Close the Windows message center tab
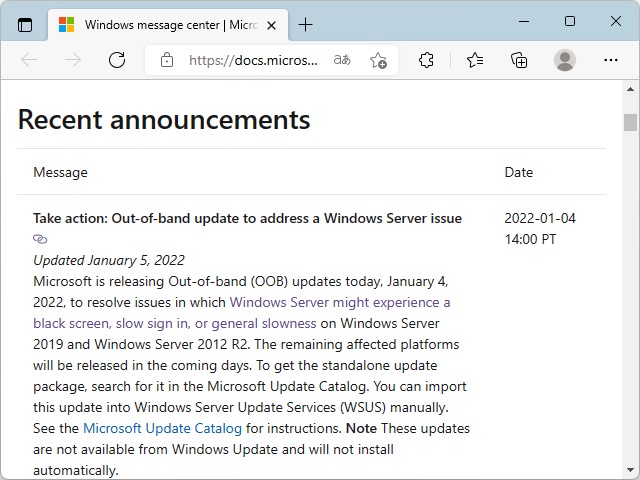The image size is (640, 480). (269, 24)
